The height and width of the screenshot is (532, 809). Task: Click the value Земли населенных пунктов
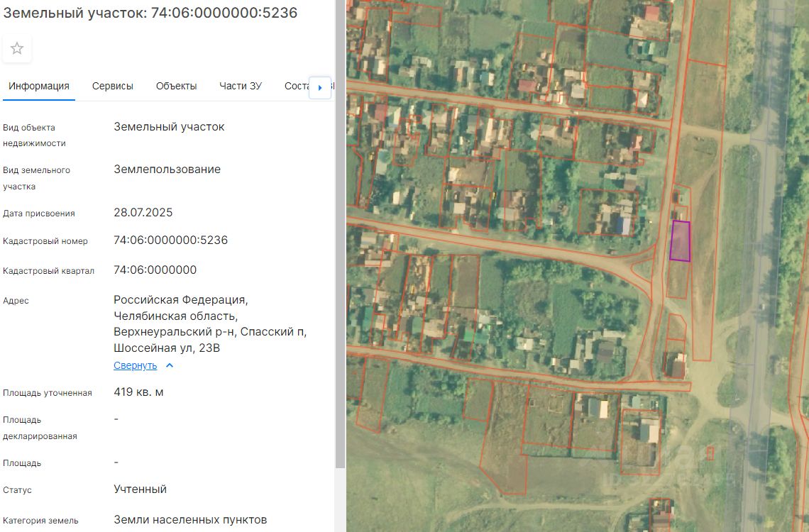190,520
